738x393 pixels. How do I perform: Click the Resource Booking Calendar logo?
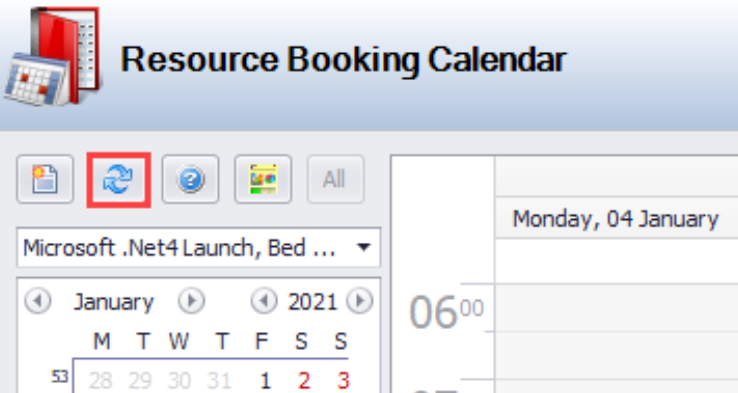click(x=52, y=56)
